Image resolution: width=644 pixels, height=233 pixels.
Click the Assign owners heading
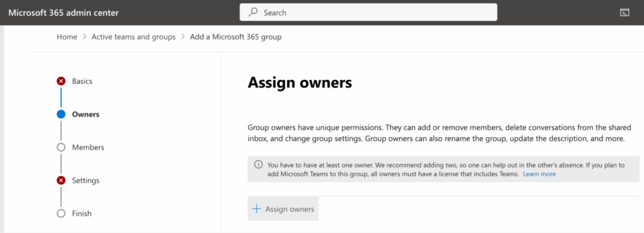(300, 82)
